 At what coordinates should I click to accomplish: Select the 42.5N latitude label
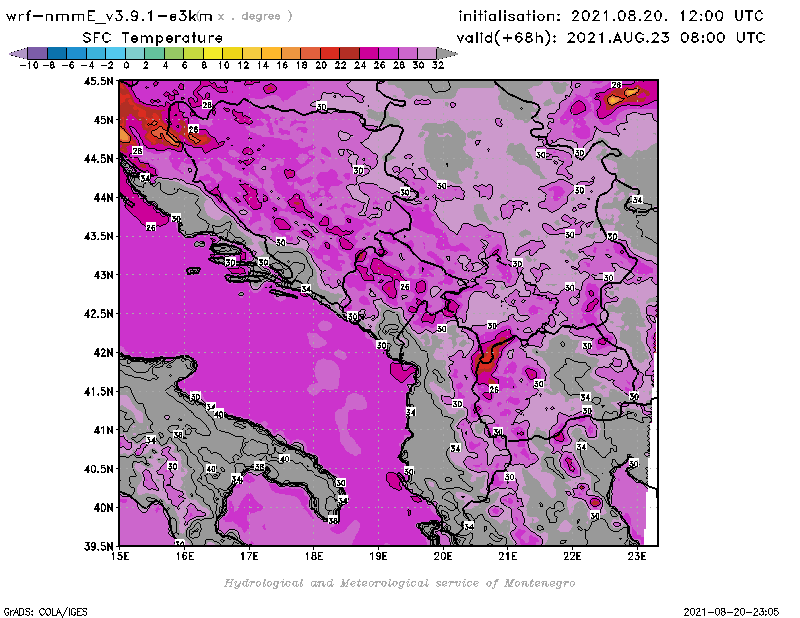[98, 314]
